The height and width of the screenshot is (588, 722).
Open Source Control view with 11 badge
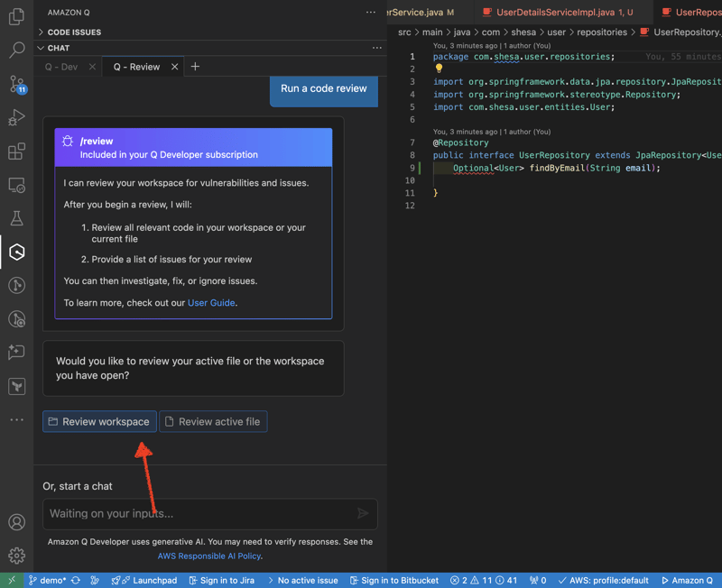(17, 85)
